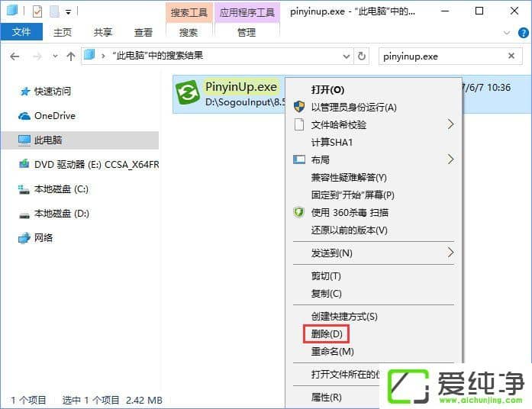Choose 计算SHA1 in context menu

point(332,142)
